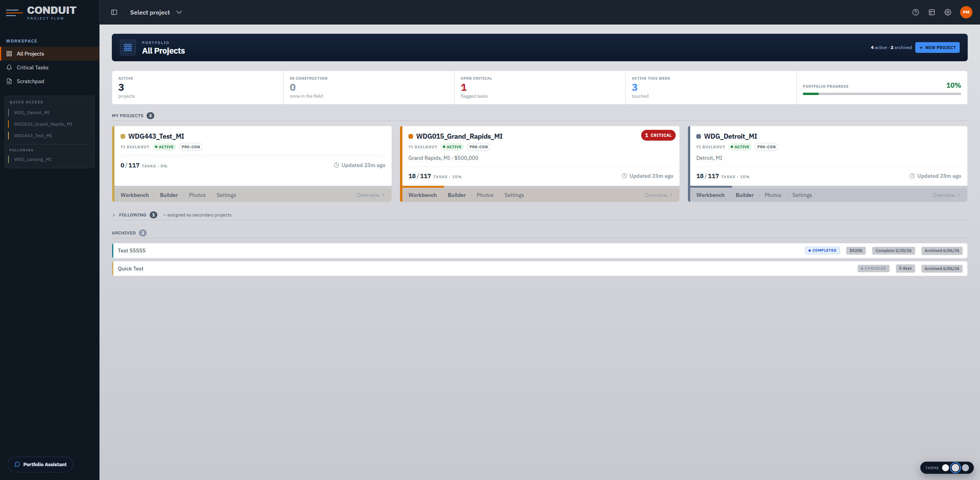Open Workbench on WDG_Detroit_MI card
980x480 pixels.
(710, 195)
